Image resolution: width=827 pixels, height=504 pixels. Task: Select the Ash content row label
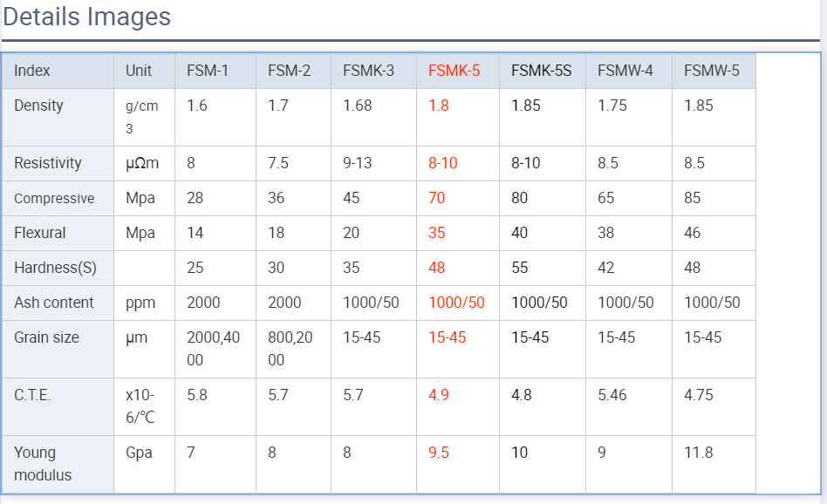click(53, 303)
